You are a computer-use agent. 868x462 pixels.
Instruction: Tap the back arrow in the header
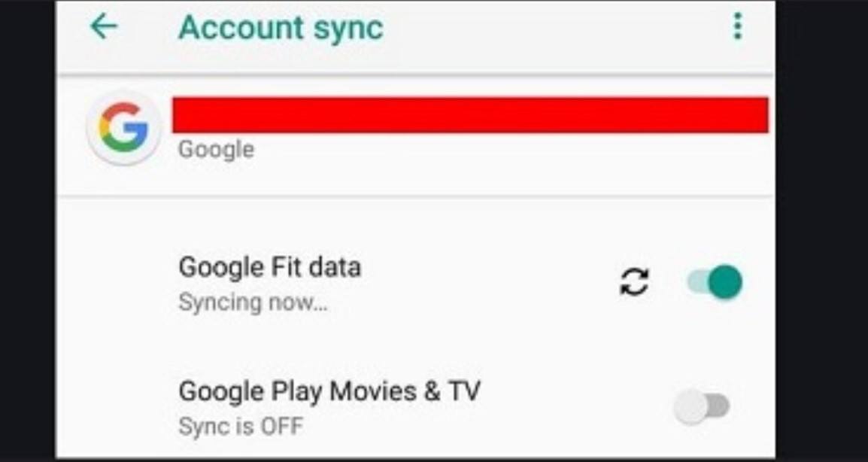104,27
